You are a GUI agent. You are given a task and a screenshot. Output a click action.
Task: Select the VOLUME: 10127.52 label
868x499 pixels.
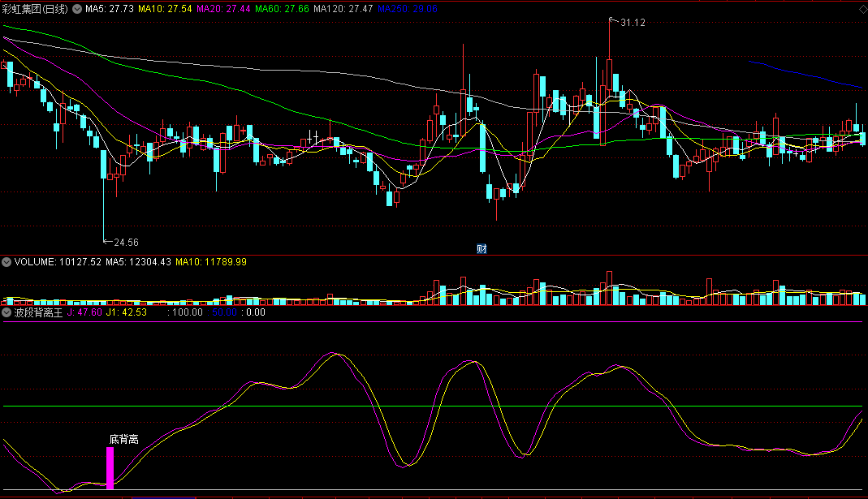pyautogui.click(x=58, y=262)
